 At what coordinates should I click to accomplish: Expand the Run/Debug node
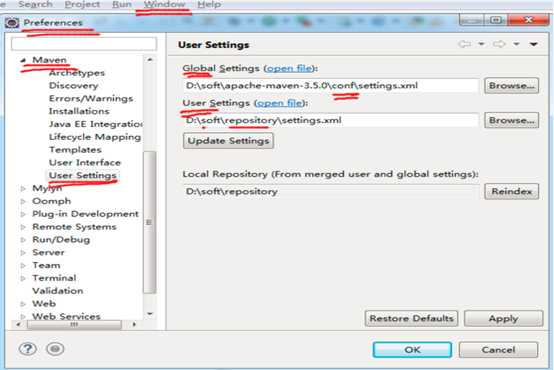pyautogui.click(x=23, y=240)
